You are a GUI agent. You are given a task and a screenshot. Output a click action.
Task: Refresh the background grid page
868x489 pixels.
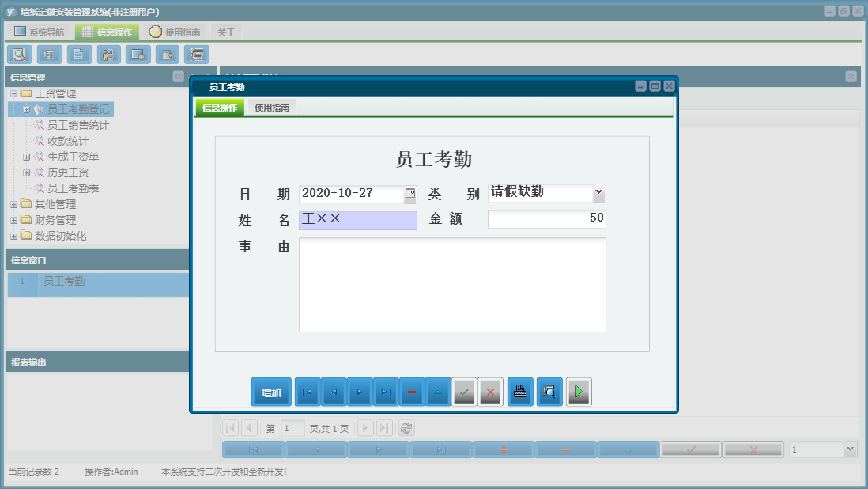point(406,428)
